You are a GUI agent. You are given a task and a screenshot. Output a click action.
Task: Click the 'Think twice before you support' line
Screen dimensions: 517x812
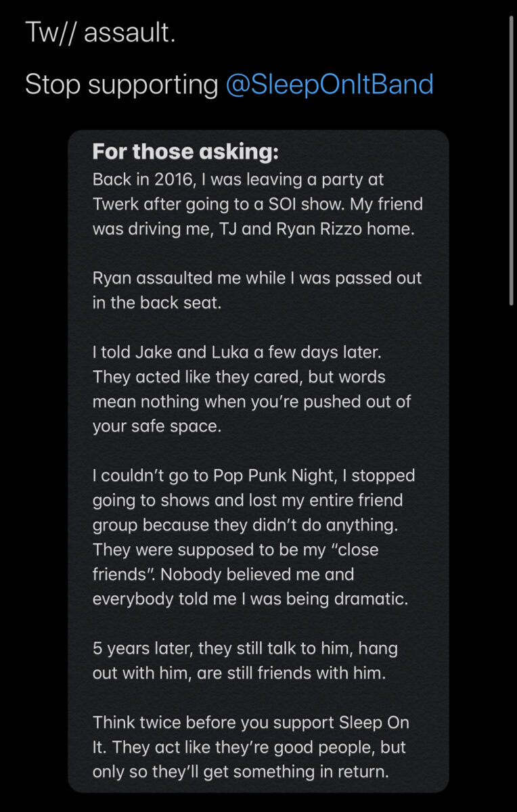[x=250, y=722]
